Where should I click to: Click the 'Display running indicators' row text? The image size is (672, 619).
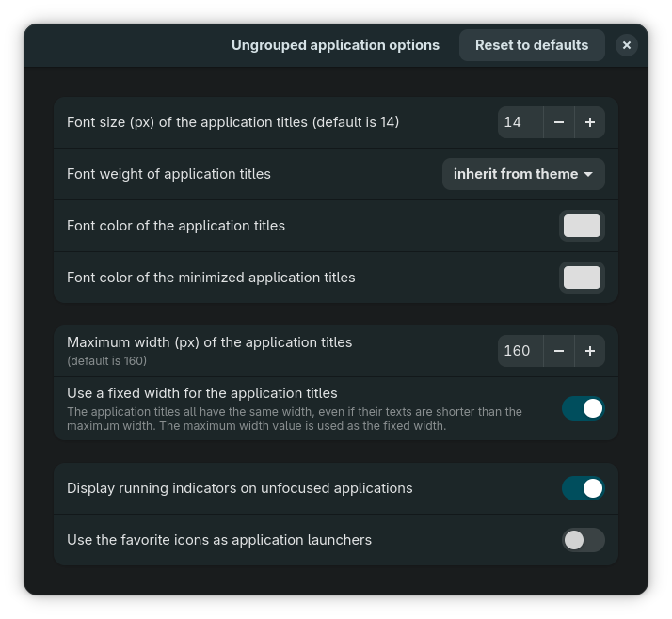click(239, 488)
